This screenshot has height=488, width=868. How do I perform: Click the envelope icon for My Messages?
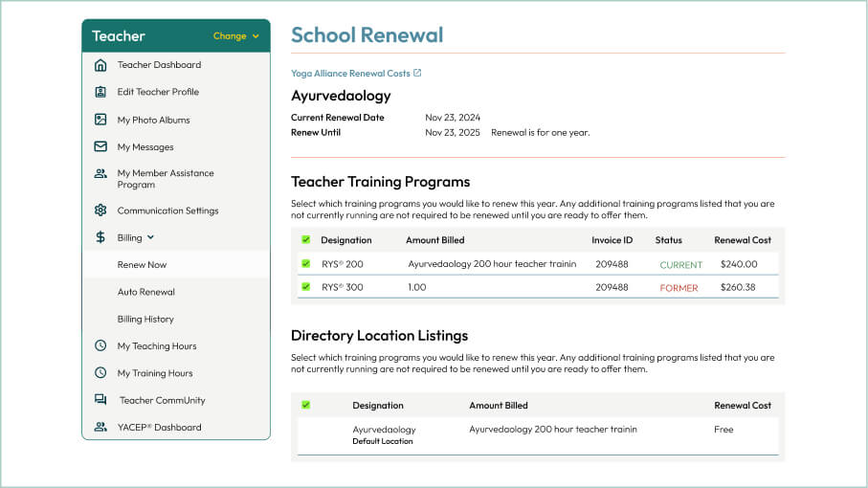click(100, 146)
